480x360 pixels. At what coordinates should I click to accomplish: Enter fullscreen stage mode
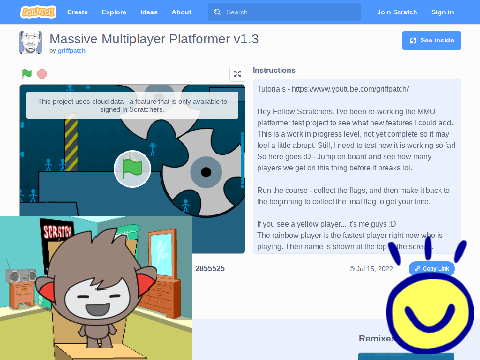237,74
